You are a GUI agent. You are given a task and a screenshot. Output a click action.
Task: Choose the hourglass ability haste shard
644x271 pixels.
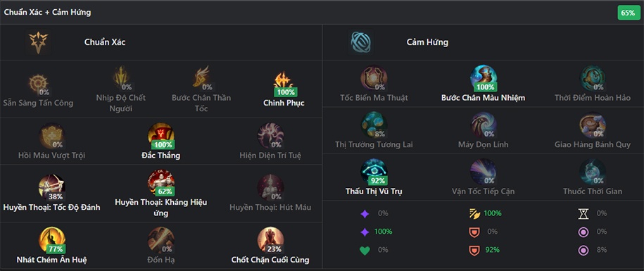coord(583,213)
